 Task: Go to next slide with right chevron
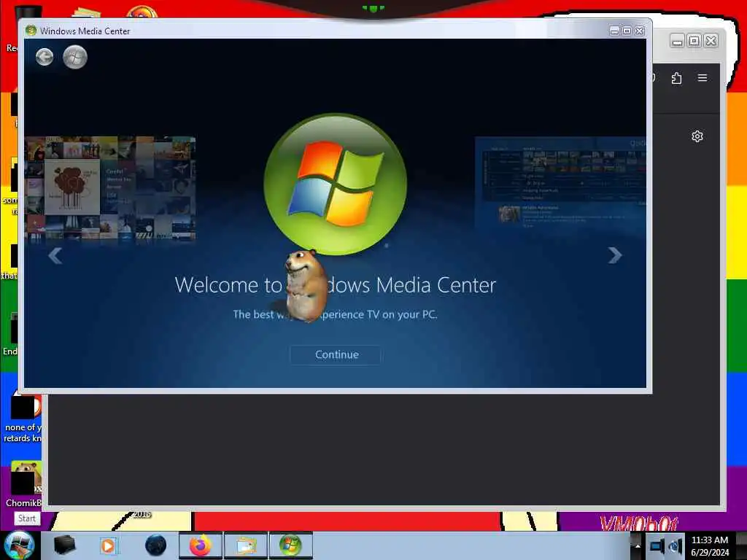click(615, 255)
